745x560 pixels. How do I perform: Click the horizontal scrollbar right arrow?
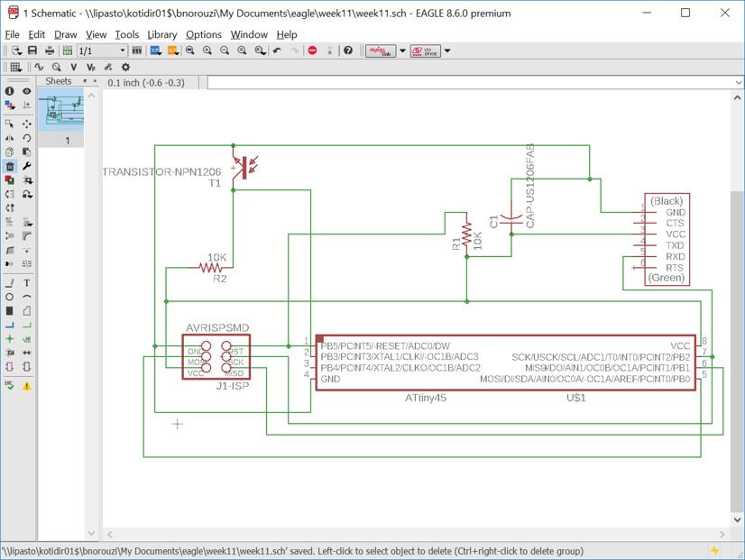point(722,535)
